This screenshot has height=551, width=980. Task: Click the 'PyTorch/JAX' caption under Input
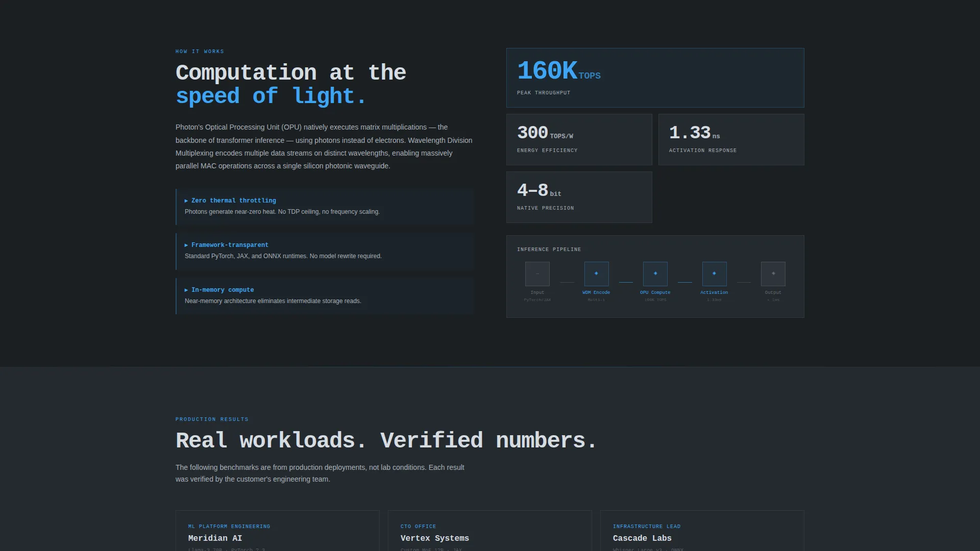(537, 300)
